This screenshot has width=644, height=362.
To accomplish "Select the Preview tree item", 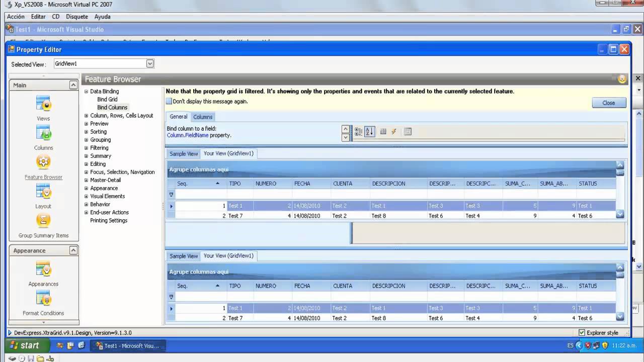I will (x=99, y=124).
